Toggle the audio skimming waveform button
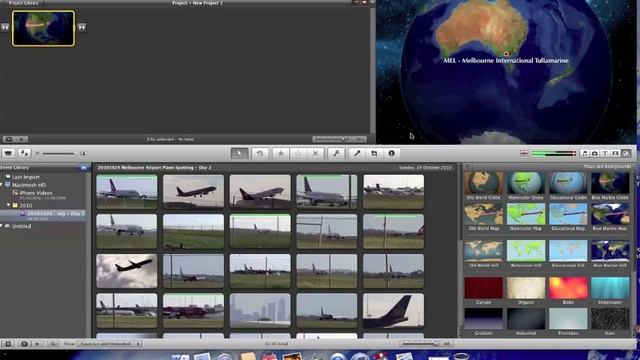Screen dimensions: 640x360 (x=524, y=153)
